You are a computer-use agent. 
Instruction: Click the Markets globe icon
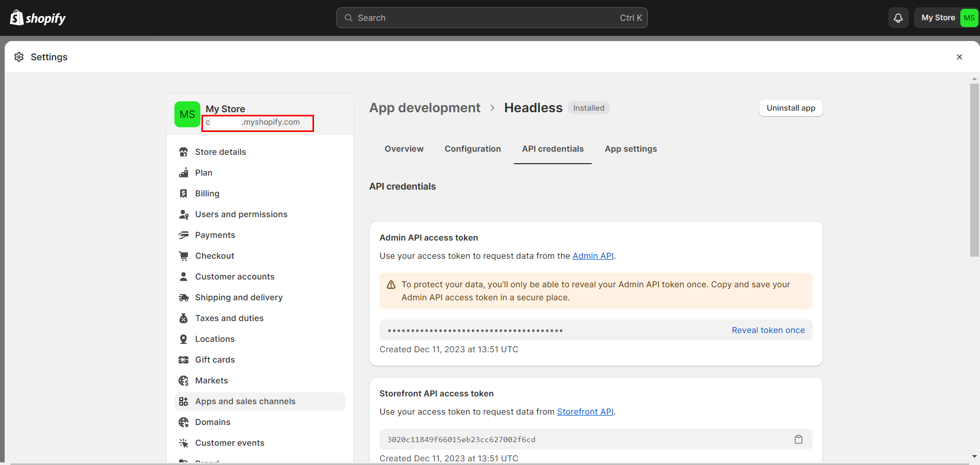(183, 381)
